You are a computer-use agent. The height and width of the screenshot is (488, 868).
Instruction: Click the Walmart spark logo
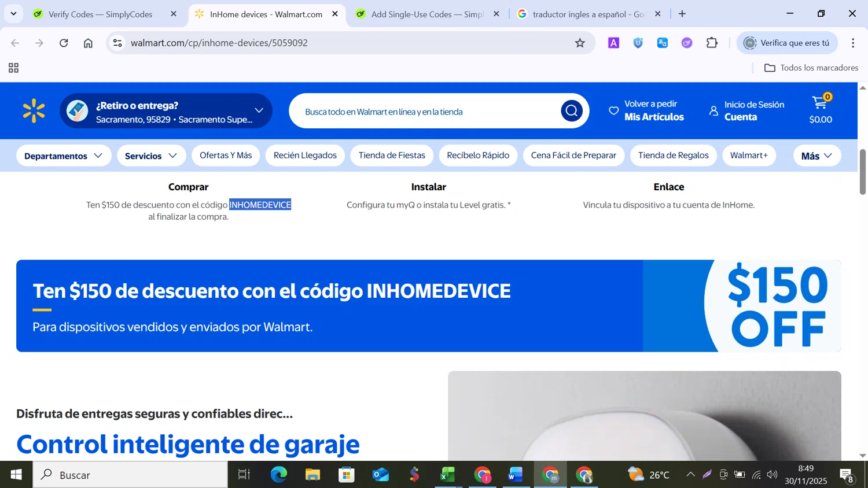(x=34, y=111)
